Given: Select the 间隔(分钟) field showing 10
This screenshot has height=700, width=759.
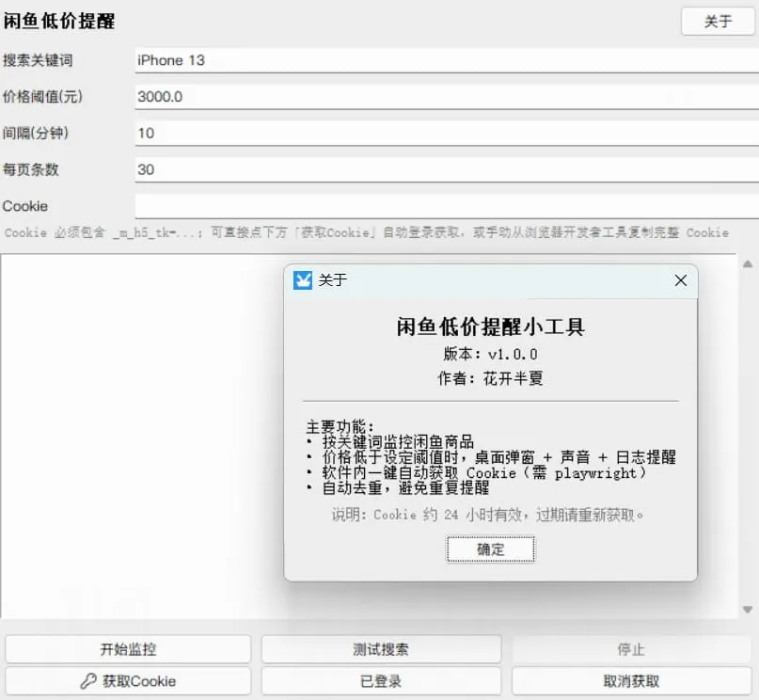Looking at the screenshot, I should pyautogui.click(x=447, y=133).
